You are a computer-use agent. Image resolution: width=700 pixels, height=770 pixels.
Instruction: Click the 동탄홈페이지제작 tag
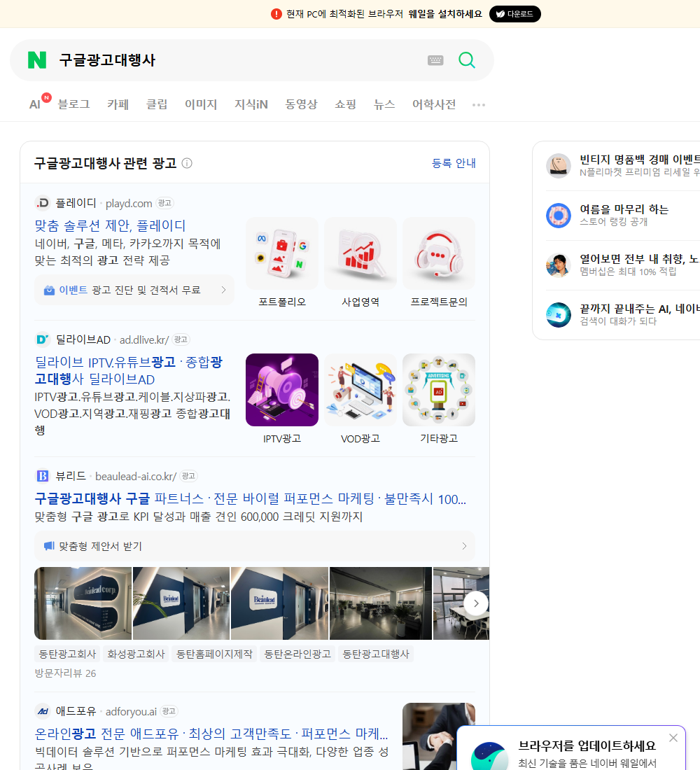point(214,654)
